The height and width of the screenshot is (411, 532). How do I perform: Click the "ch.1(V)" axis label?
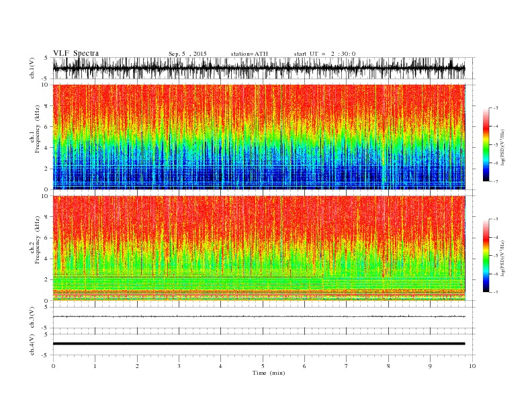32,68
